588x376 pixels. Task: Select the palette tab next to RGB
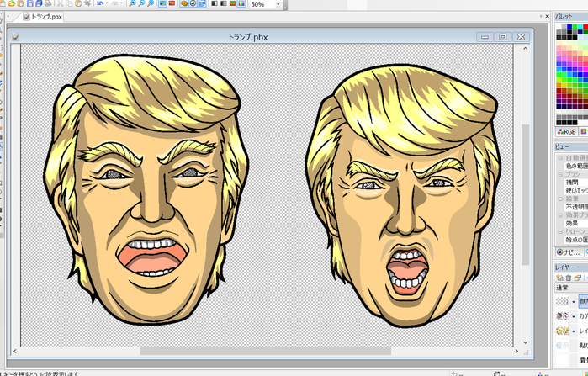point(584,132)
